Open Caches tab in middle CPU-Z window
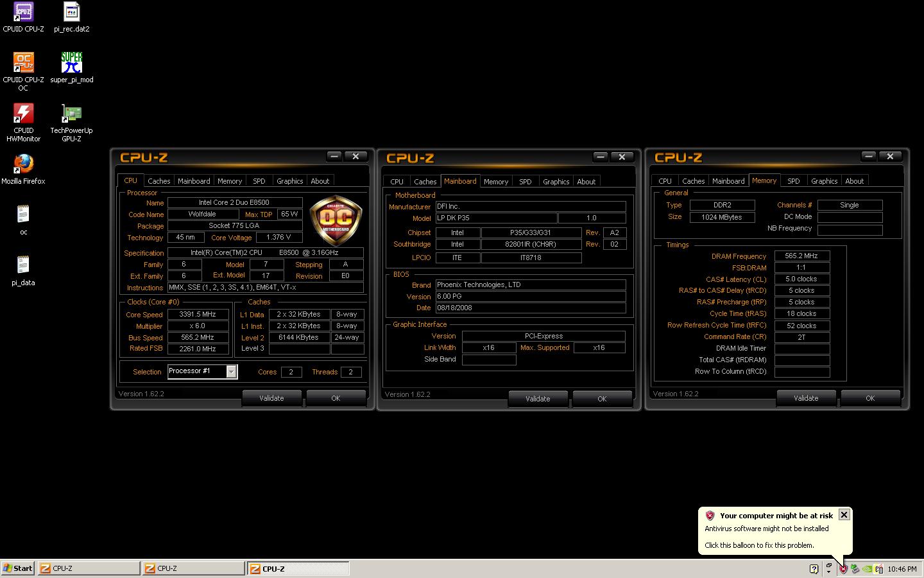 pos(425,182)
